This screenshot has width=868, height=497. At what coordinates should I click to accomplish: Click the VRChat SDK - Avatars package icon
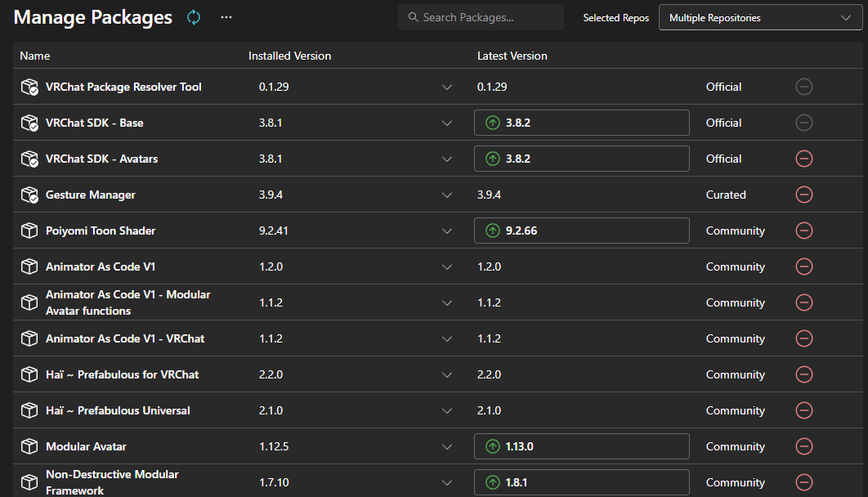29,159
